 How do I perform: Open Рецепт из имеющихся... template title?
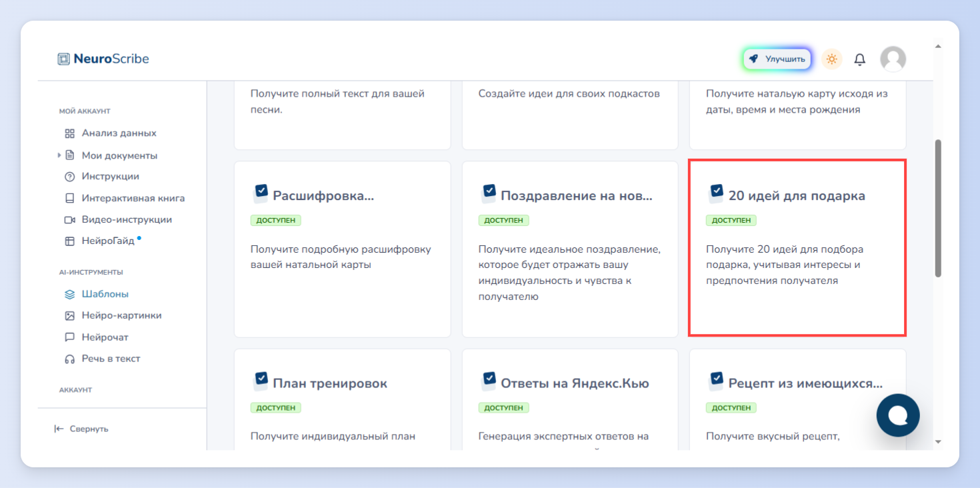coord(805,383)
